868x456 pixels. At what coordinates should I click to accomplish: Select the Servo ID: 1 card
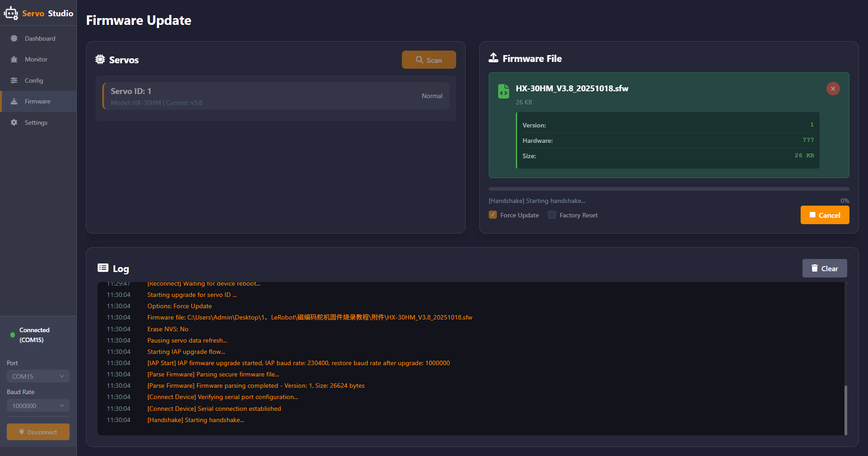[x=276, y=96]
